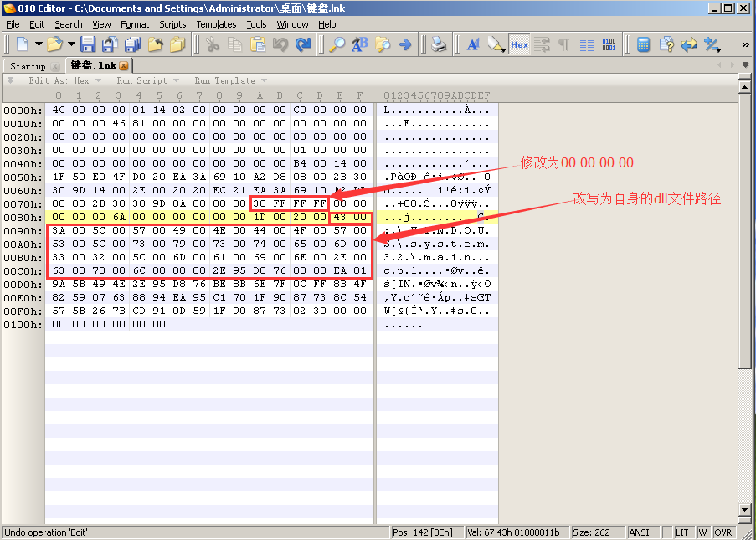This screenshot has height=540, width=756.
Task: Open the Scripts menu
Action: tap(172, 24)
